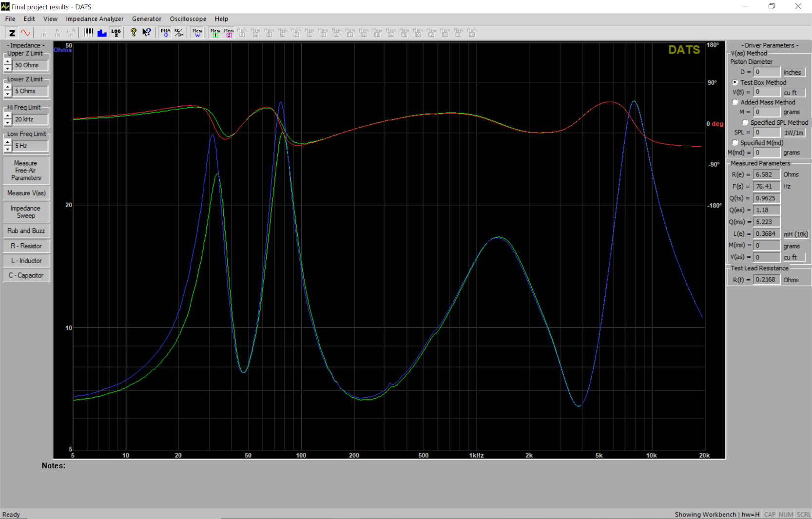Screen dimensions: 812x519
Task: Click Measure Free-Air Parameters button
Action: click(x=26, y=171)
